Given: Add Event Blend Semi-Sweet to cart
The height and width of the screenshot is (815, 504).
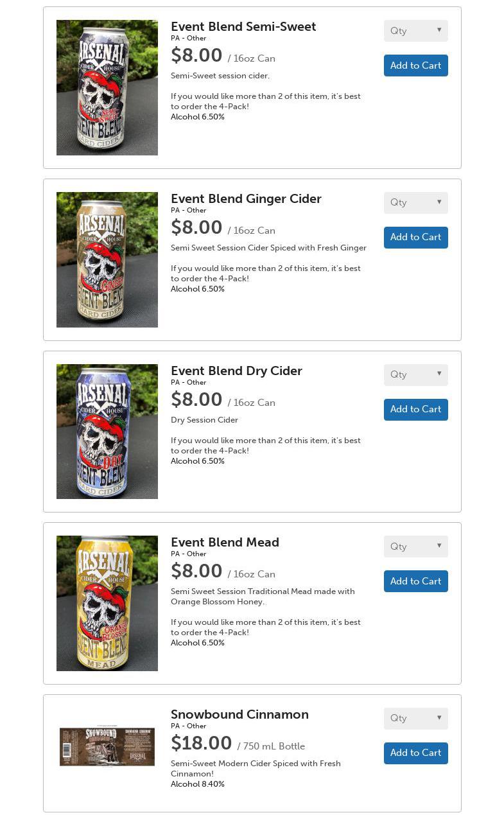Looking at the screenshot, I should (x=415, y=66).
